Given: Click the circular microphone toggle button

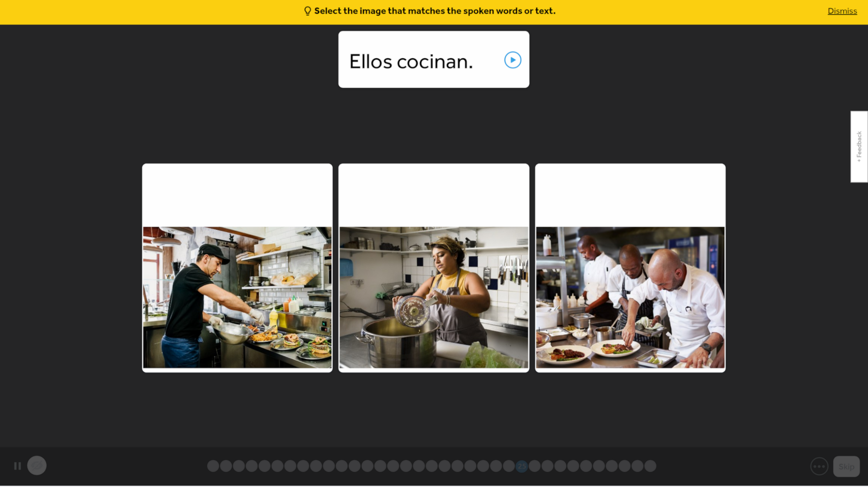Looking at the screenshot, I should pos(37,465).
